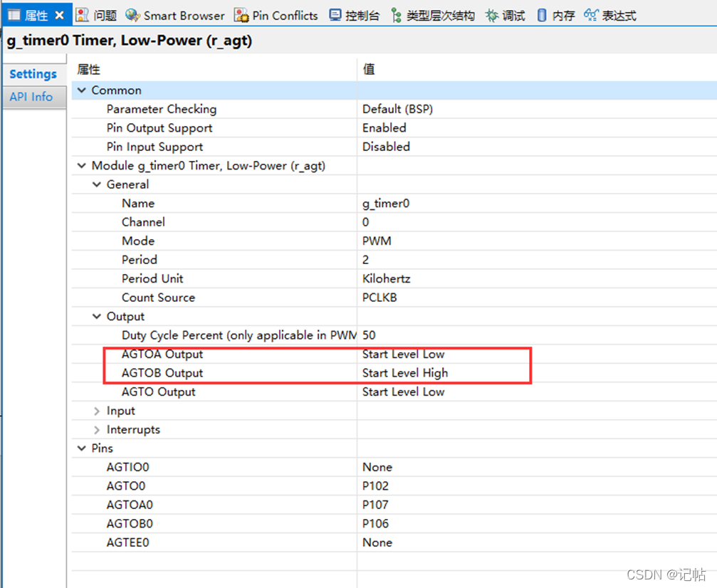Change AGTOB0 pin value P106
Image resolution: width=717 pixels, height=588 pixels.
375,523
